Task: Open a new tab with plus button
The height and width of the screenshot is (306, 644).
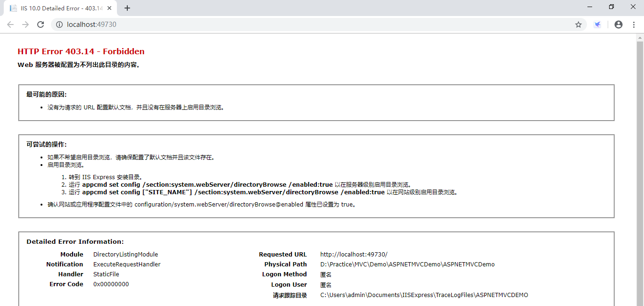Action: (127, 8)
